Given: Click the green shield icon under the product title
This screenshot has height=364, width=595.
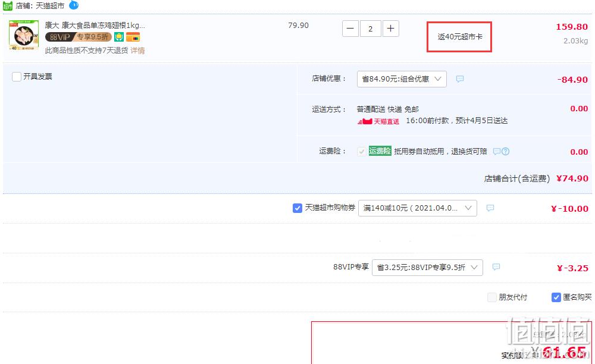Looking at the screenshot, I should [119, 37].
